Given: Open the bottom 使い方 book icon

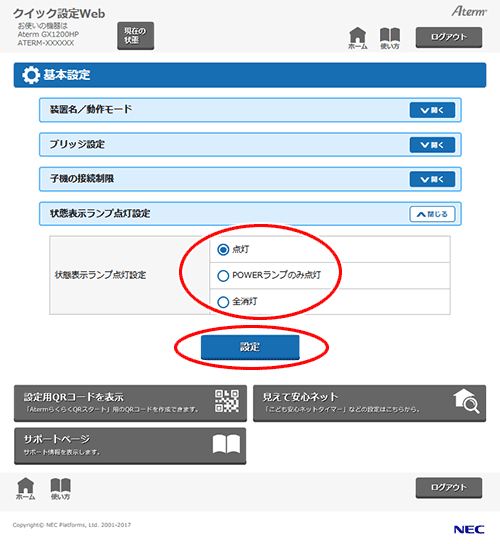Looking at the screenshot, I should pyautogui.click(x=60, y=489).
